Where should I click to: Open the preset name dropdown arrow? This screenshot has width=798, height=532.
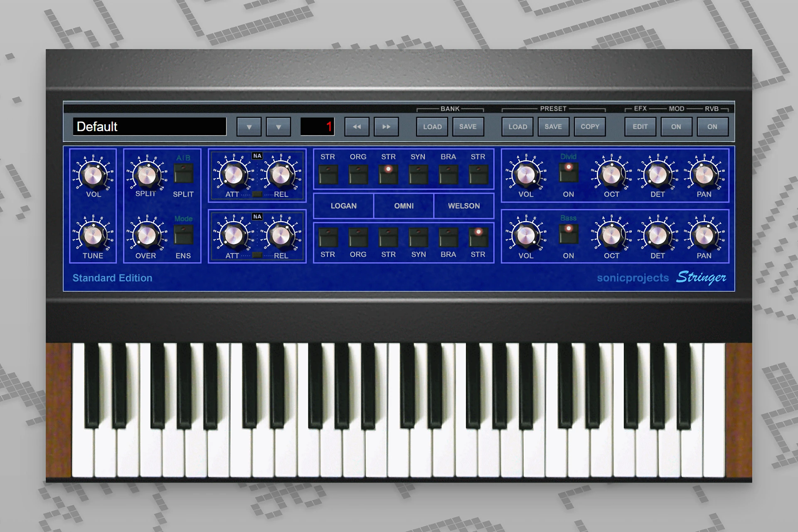click(x=248, y=127)
